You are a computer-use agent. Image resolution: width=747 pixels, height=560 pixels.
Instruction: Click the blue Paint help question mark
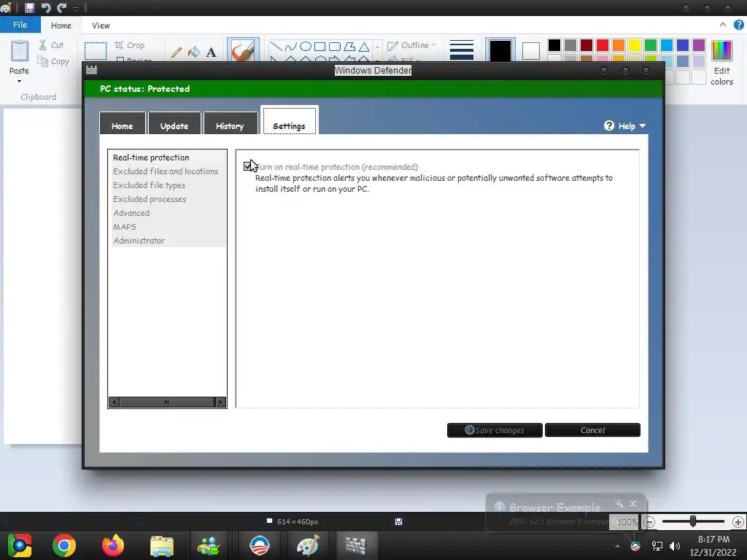pos(738,25)
